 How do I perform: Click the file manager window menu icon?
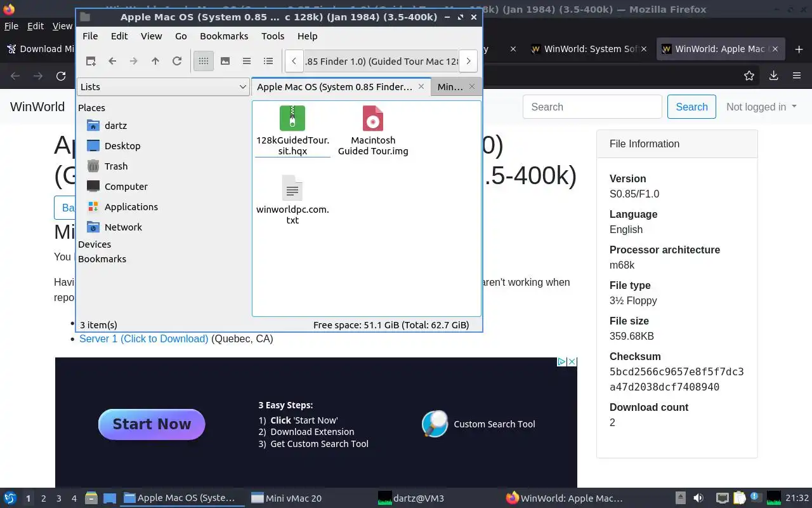(85, 17)
